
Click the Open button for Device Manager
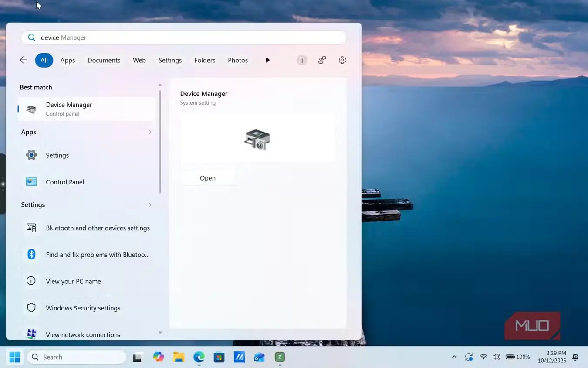(208, 178)
